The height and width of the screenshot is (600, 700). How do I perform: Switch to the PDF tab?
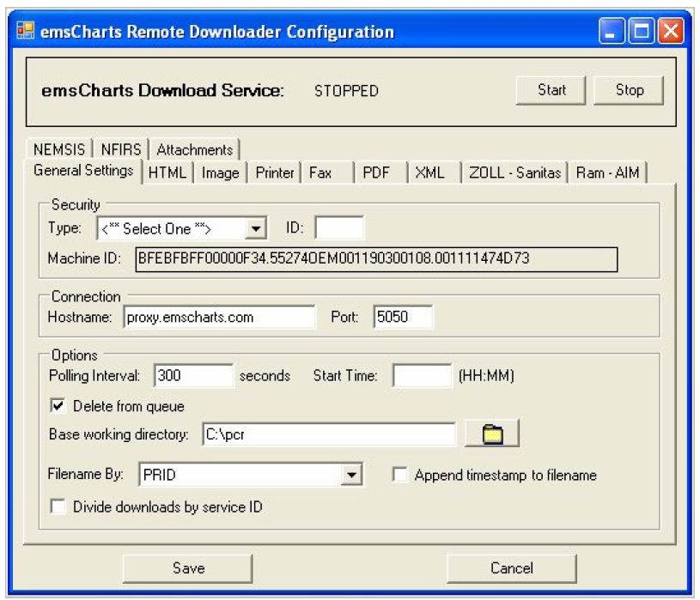376,173
